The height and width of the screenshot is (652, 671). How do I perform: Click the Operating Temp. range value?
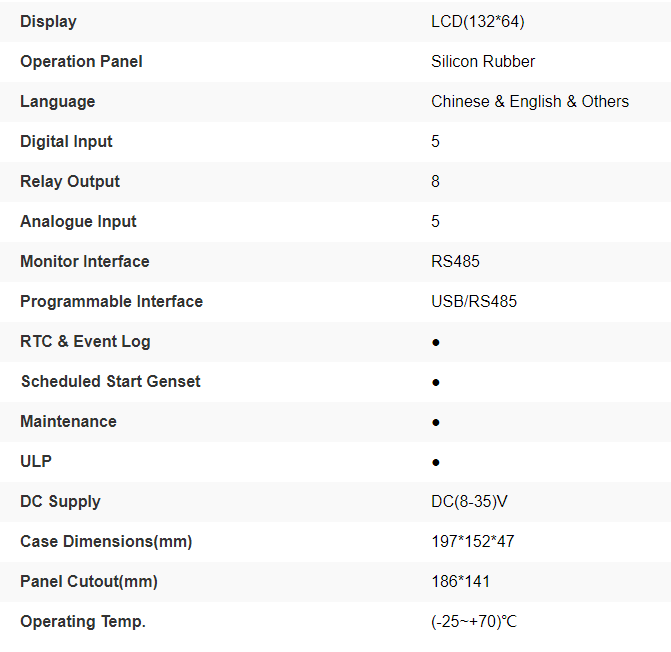click(474, 621)
